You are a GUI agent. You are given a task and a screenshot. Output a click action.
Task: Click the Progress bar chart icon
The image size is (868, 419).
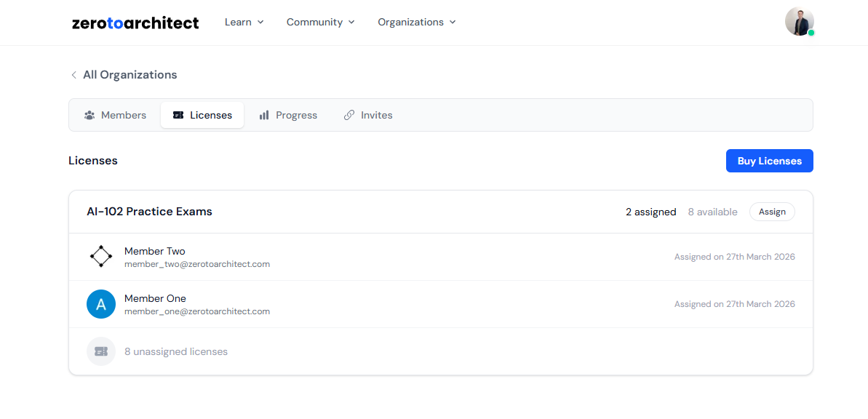click(264, 115)
